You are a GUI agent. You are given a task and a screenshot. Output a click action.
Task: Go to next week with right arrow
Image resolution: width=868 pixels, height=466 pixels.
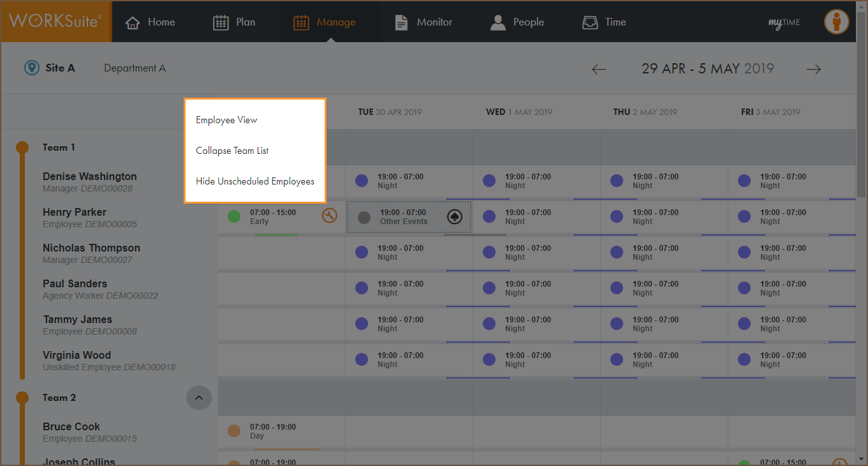click(813, 69)
